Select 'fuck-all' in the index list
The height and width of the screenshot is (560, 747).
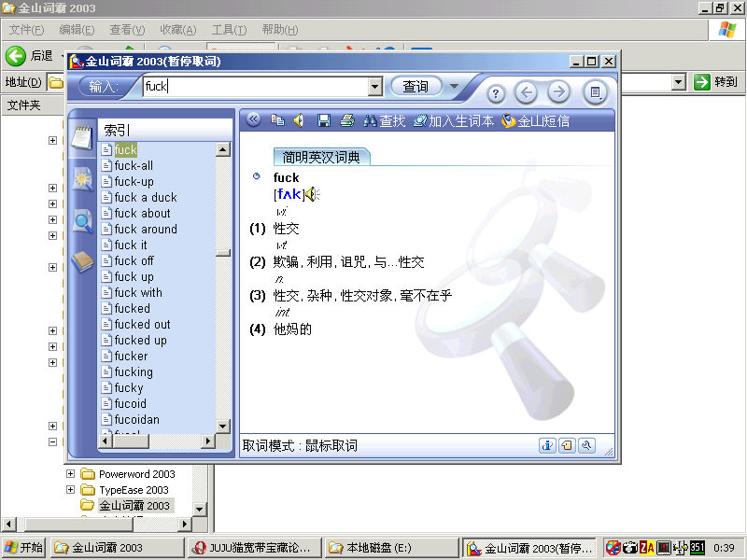(x=134, y=166)
